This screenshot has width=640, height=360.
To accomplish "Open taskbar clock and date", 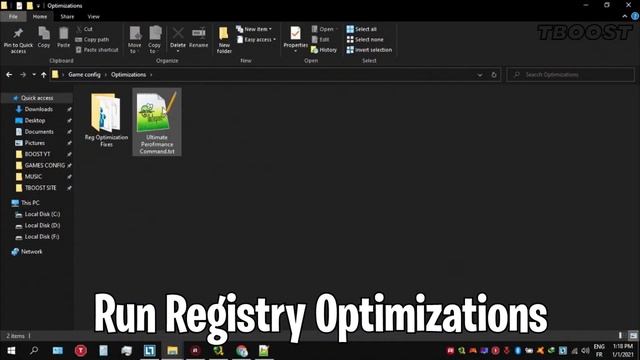I will (x=623, y=351).
